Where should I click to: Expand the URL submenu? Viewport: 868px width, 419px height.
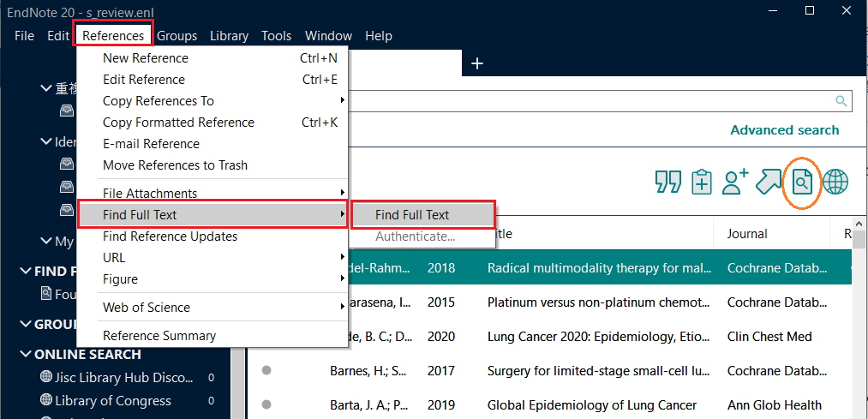click(213, 257)
